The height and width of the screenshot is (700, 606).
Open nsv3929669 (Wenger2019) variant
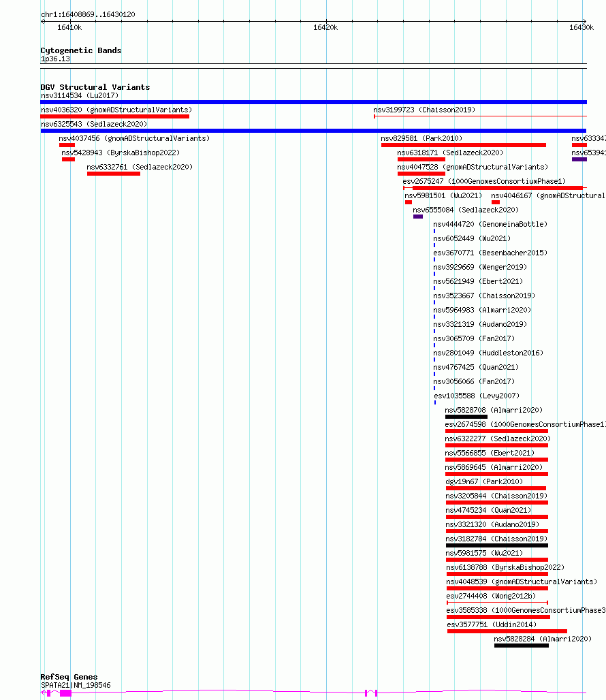(x=480, y=267)
